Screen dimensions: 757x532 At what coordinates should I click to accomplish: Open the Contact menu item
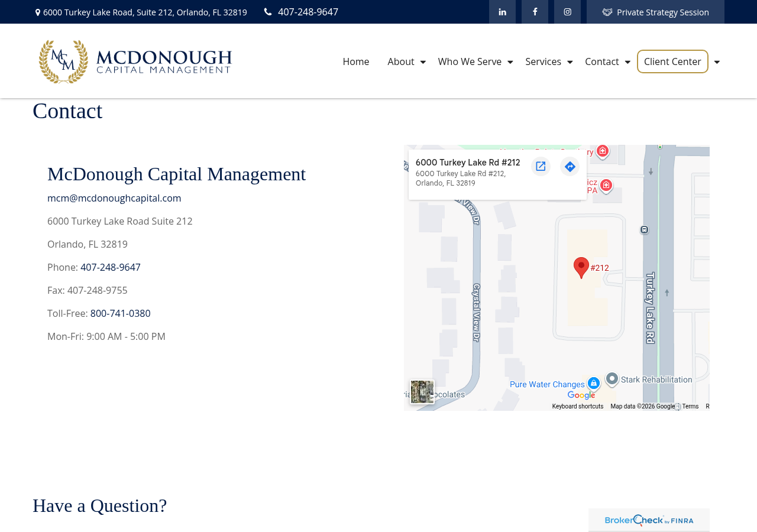[602, 61]
